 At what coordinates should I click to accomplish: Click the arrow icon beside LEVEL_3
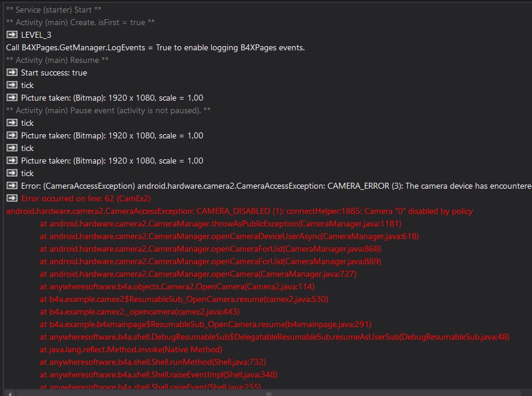tap(11, 35)
